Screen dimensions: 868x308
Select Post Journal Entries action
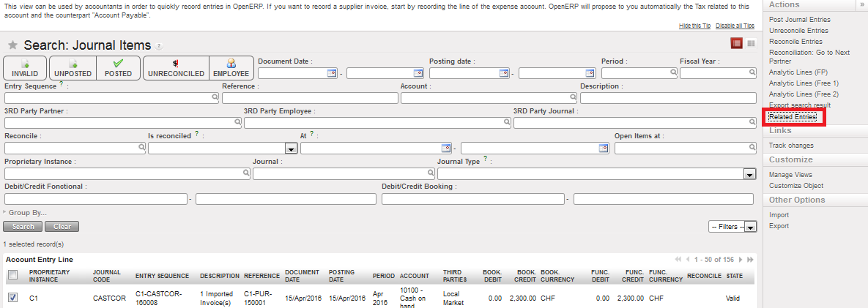(x=798, y=19)
